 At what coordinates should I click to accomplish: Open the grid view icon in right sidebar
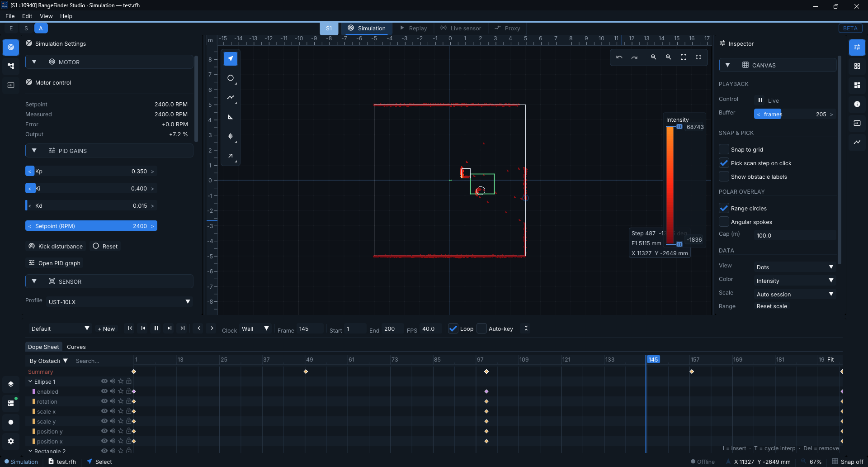click(857, 66)
